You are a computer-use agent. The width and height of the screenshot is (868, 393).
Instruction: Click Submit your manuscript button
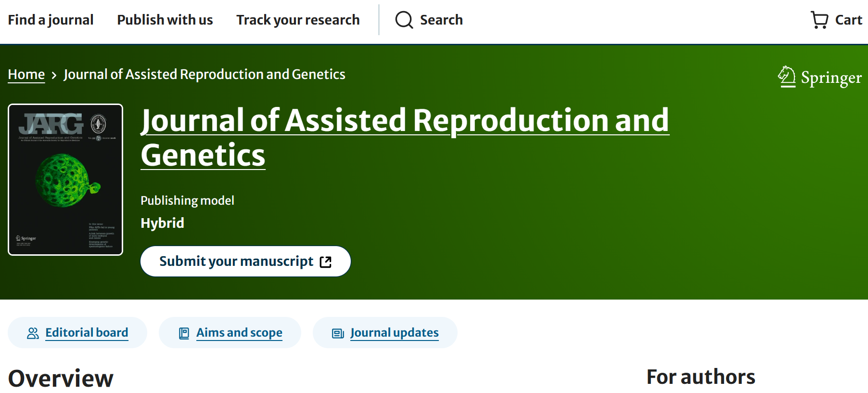[x=245, y=262]
